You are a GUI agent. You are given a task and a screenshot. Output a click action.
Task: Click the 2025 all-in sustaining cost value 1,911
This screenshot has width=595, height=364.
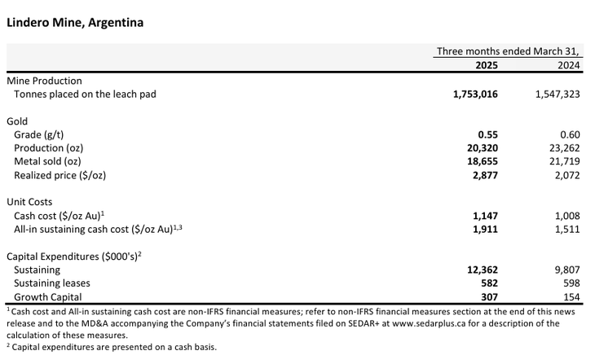coord(484,229)
